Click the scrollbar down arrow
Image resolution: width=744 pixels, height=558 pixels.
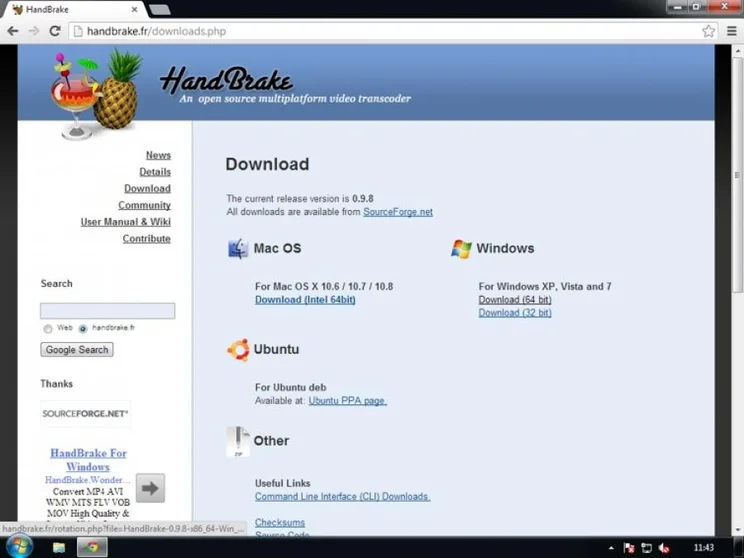coord(737,530)
